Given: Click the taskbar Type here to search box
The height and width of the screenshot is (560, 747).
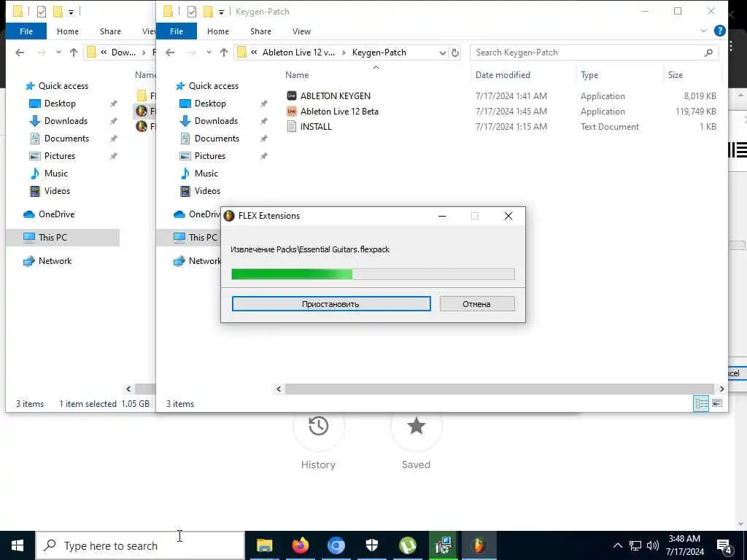Looking at the screenshot, I should [x=141, y=545].
